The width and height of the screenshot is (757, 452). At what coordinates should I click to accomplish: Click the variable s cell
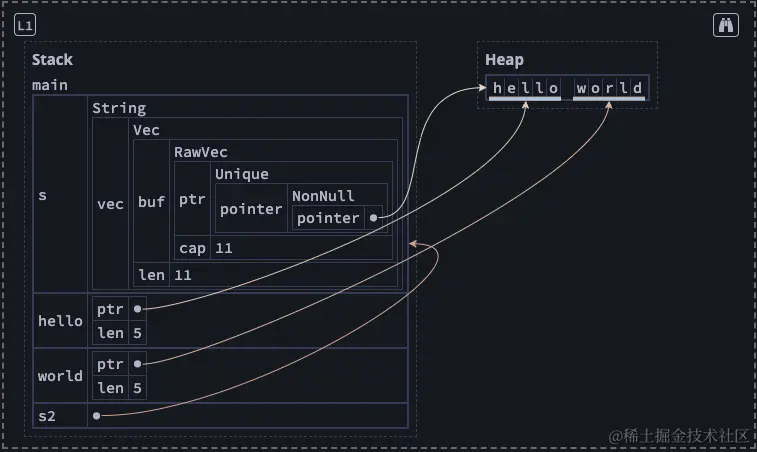point(60,195)
